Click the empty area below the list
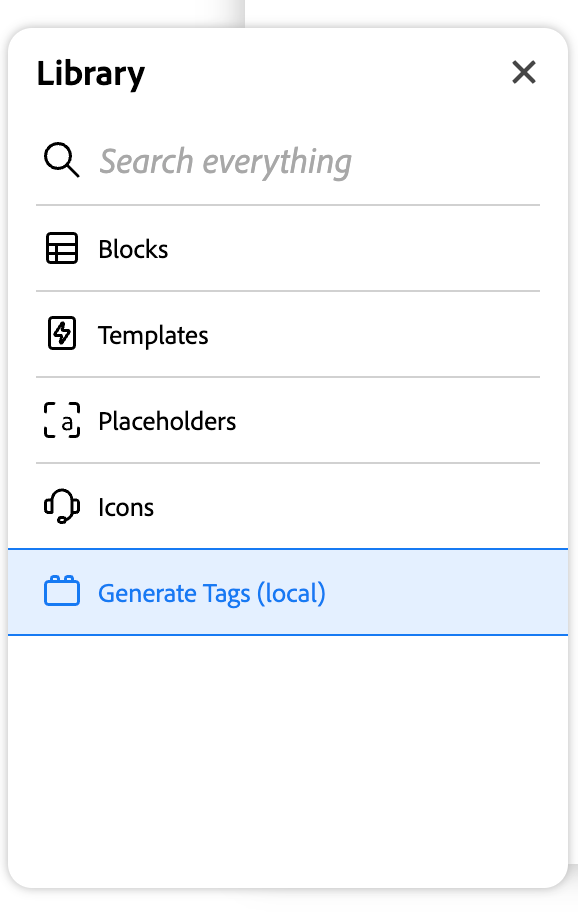 point(288,756)
